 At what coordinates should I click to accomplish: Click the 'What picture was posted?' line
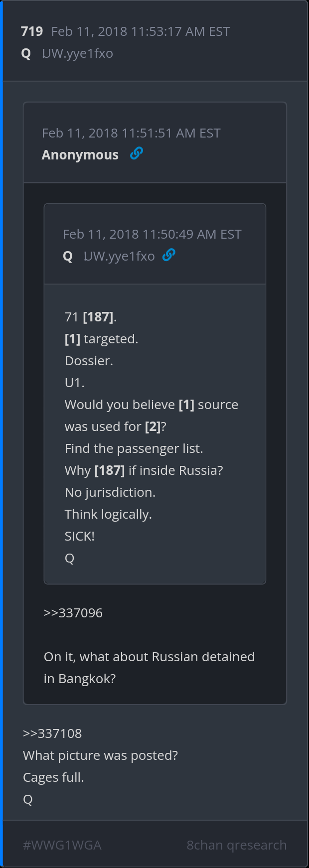pyautogui.click(x=100, y=755)
